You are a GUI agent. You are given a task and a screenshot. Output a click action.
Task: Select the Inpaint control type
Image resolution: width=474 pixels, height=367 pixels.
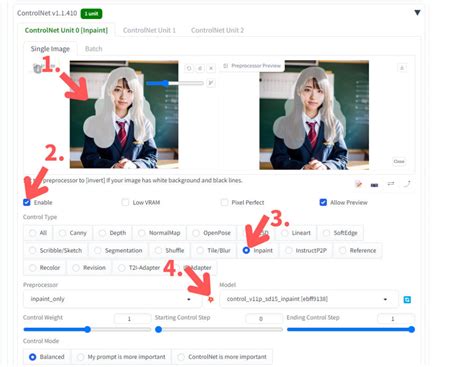point(258,250)
